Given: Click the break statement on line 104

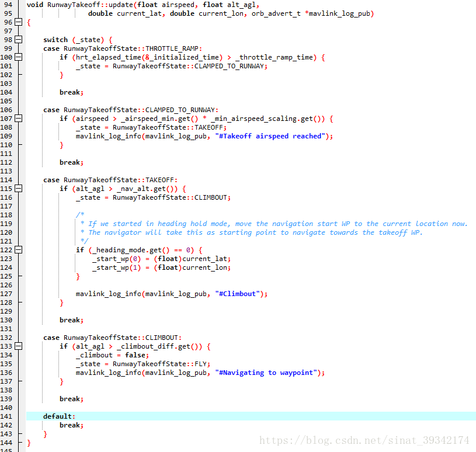Looking at the screenshot, I should [x=71, y=92].
